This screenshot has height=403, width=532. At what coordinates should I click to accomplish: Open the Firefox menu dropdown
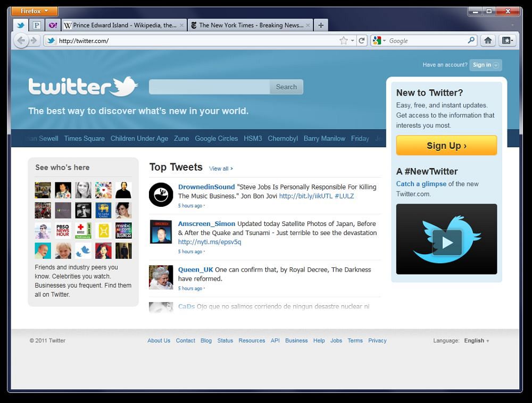coord(35,11)
